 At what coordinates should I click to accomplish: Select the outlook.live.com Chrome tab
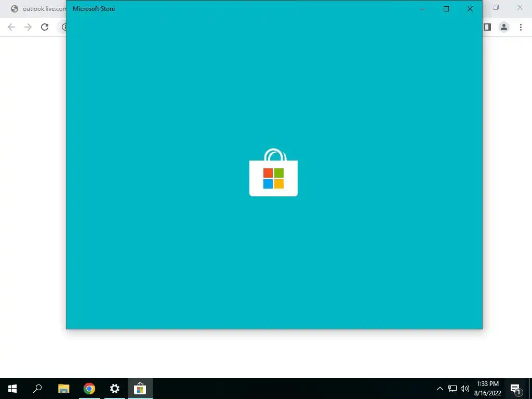pos(38,9)
